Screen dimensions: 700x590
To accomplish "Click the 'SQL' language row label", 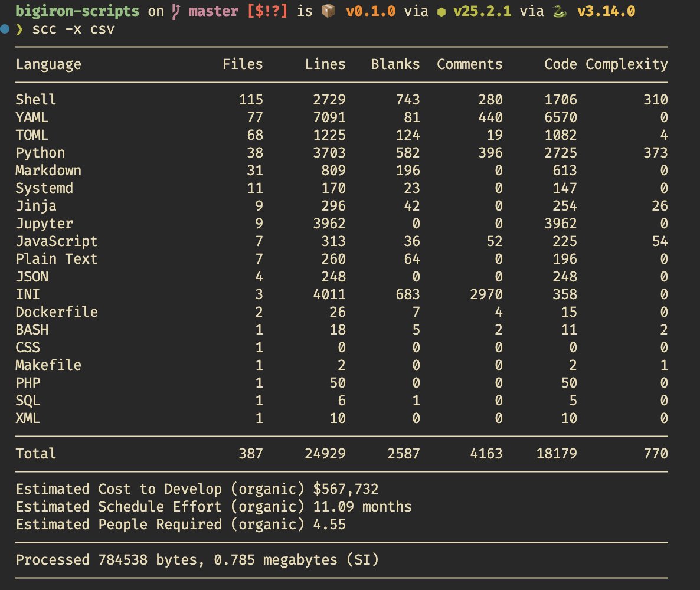I will click(28, 401).
